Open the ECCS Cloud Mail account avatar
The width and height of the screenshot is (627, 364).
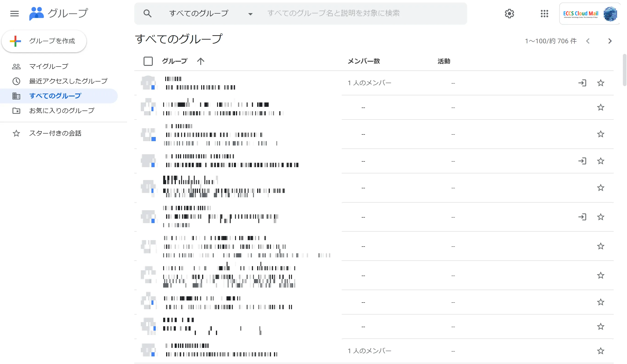[610, 14]
